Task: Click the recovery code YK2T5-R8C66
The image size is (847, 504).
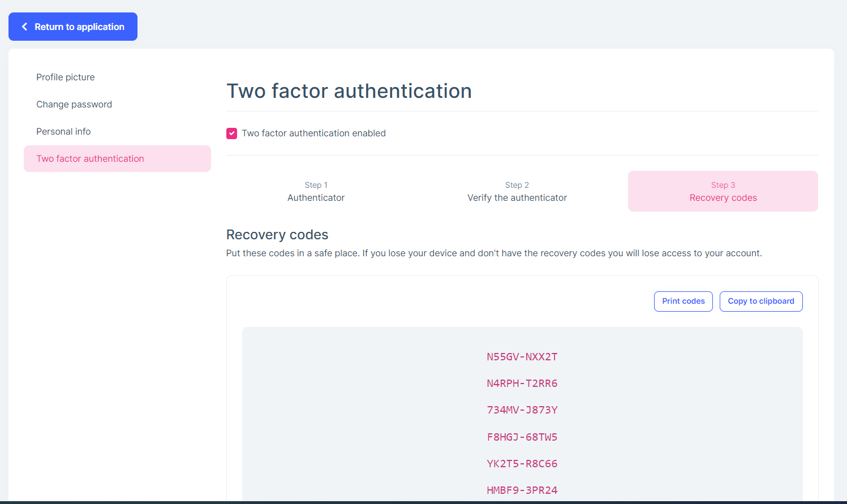Action: tap(522, 464)
